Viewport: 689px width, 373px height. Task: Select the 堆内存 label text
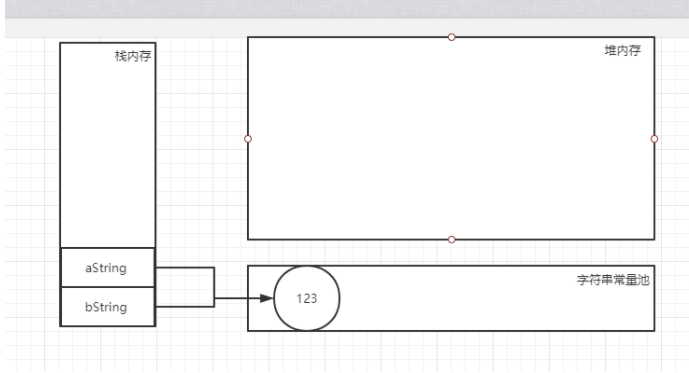coord(623,51)
